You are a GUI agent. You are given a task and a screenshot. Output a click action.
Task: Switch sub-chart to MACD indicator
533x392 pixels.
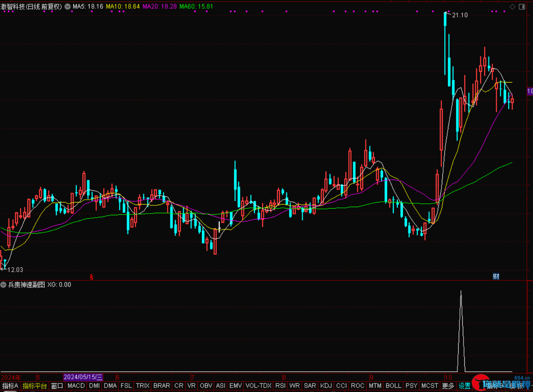tap(76, 385)
